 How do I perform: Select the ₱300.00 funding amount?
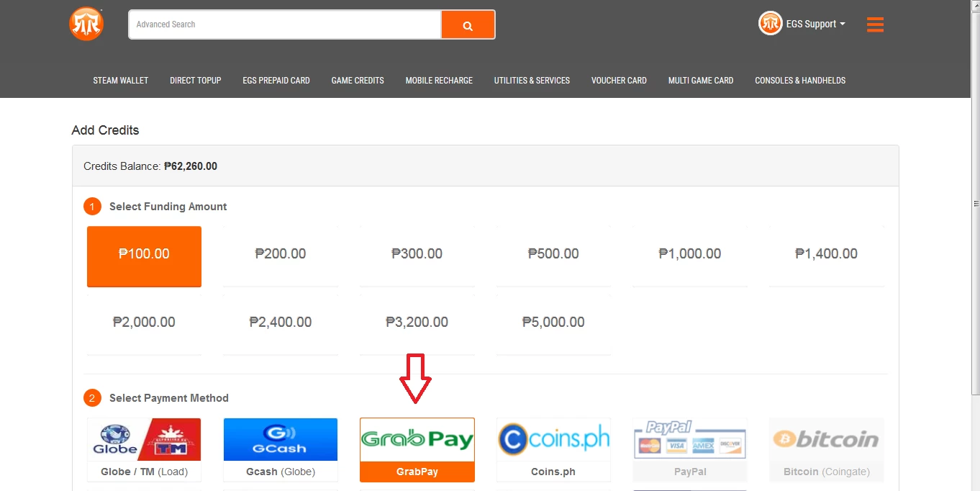417,256
